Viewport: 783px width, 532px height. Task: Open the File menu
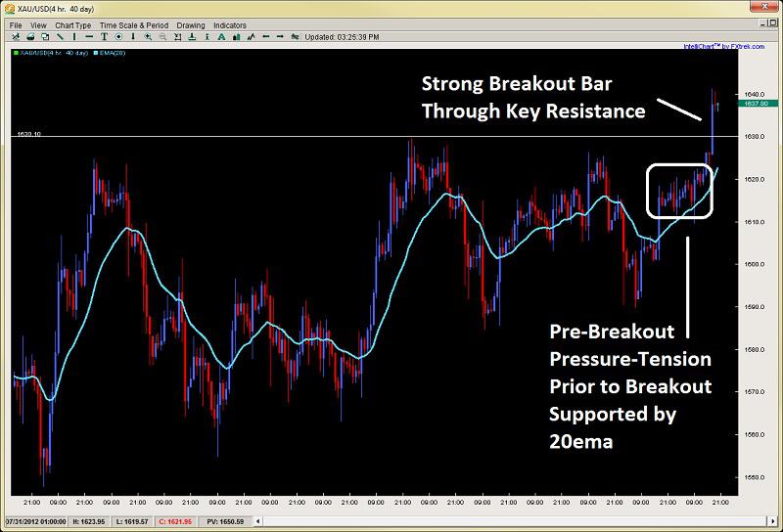tap(16, 25)
